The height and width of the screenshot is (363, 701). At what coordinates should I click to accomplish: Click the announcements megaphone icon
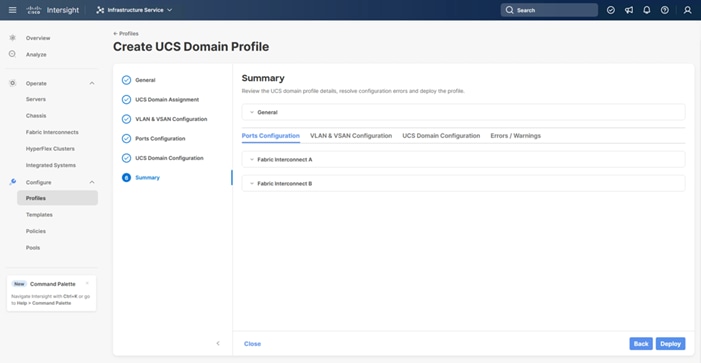click(x=629, y=10)
